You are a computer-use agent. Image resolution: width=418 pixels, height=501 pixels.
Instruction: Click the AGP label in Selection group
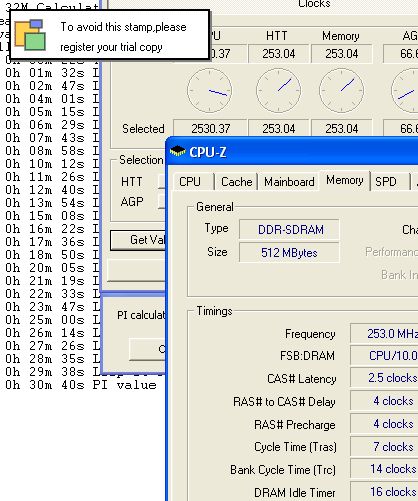point(132,202)
